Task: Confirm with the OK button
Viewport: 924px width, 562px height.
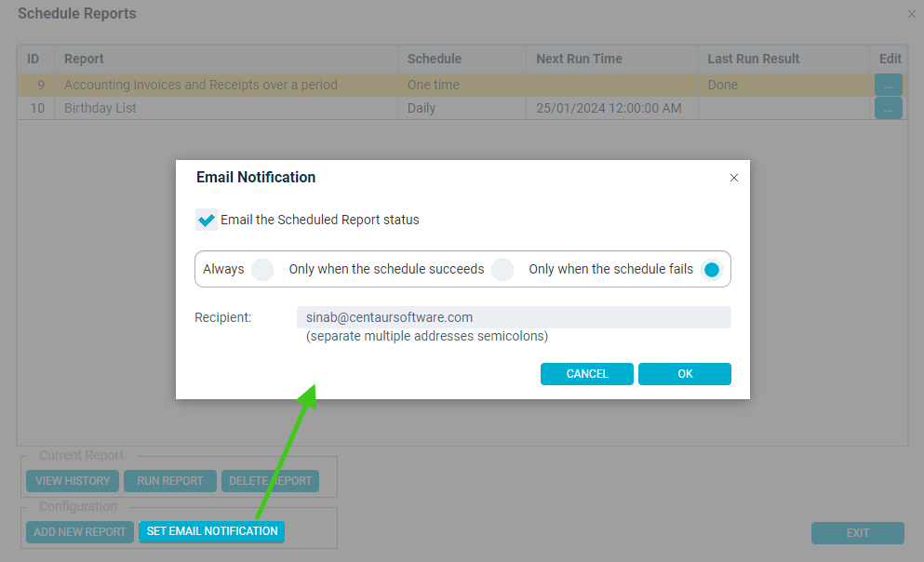Action: pos(685,374)
